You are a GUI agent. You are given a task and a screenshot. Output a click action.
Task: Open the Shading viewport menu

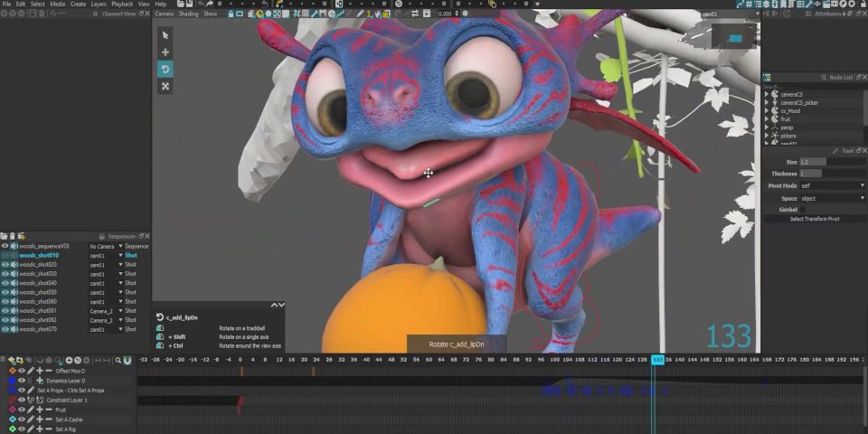pyautogui.click(x=188, y=14)
